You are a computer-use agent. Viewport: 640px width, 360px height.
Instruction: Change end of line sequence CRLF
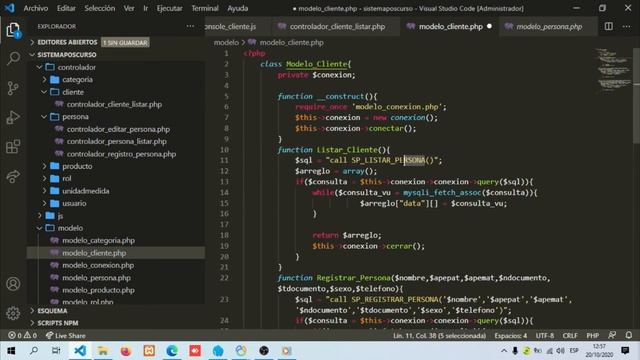pos(570,336)
